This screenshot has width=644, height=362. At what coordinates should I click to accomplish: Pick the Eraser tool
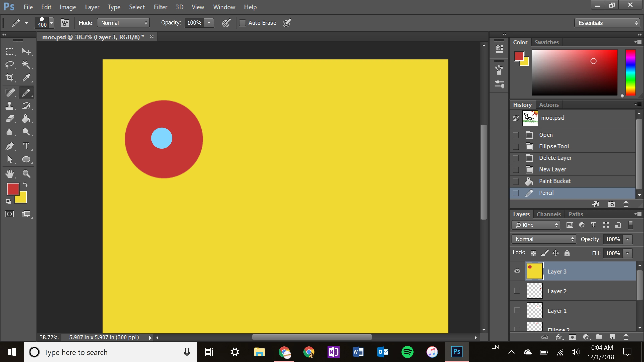click(10, 119)
